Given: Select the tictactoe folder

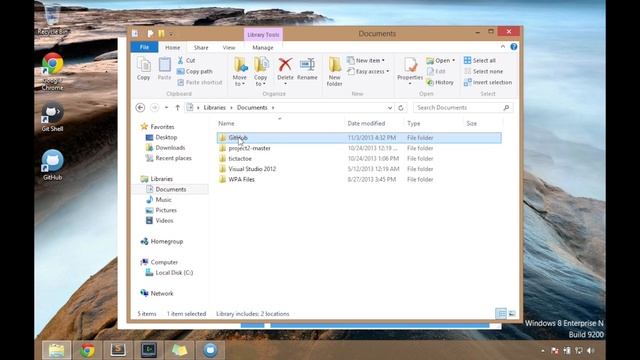Looking at the screenshot, I should [240, 159].
